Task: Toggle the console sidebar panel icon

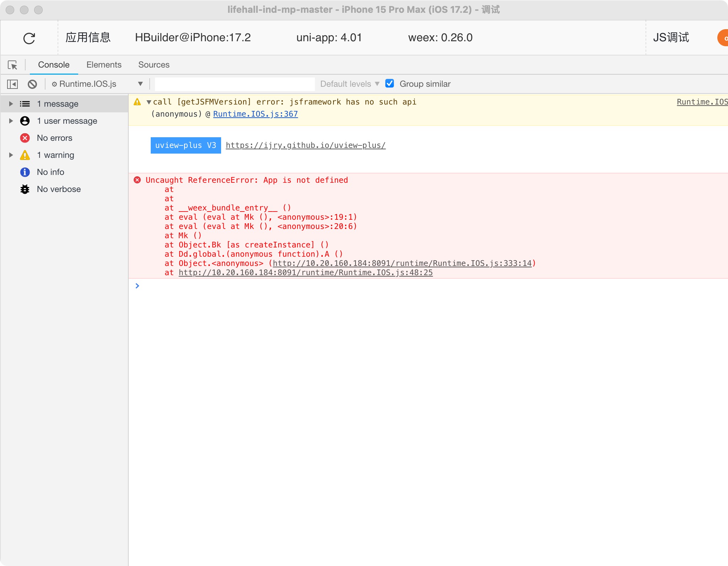Action: [x=12, y=84]
